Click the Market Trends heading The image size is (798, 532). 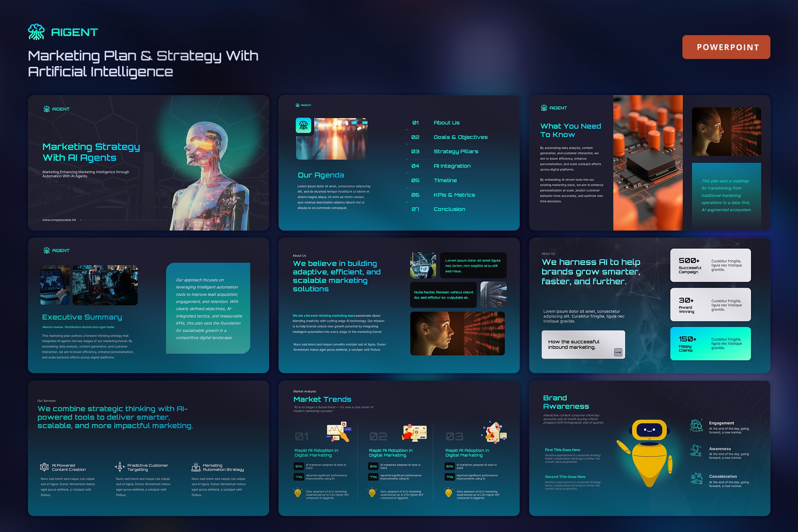point(322,399)
